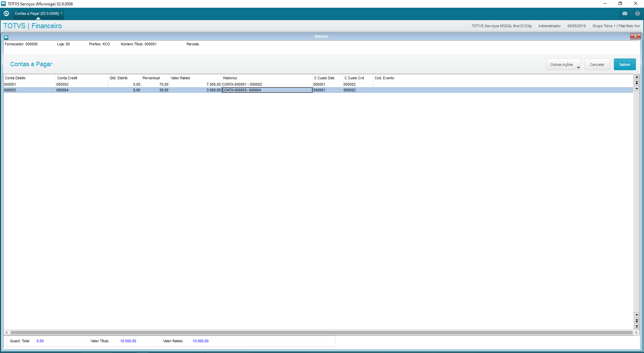This screenshot has width=644, height=353.
Task: Minimize the TOTVS Serviços window
Action: pyautogui.click(x=605, y=4)
